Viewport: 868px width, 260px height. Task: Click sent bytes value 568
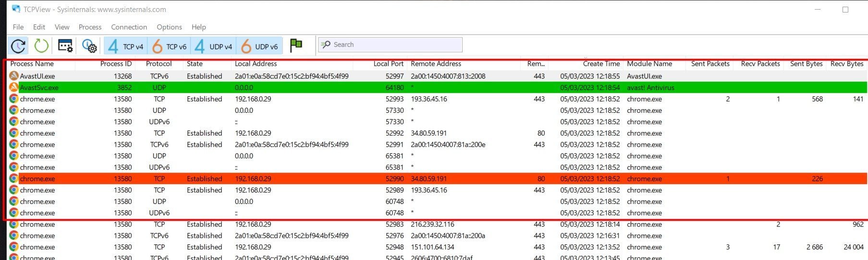[x=817, y=99]
